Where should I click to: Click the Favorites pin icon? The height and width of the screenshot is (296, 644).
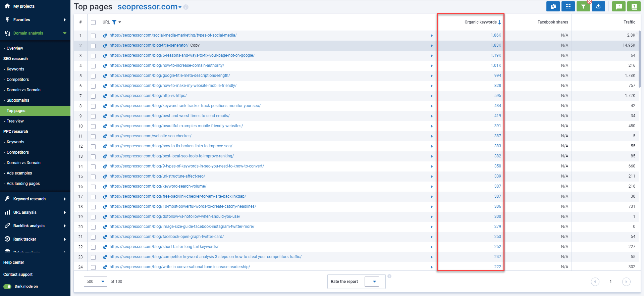[7, 20]
